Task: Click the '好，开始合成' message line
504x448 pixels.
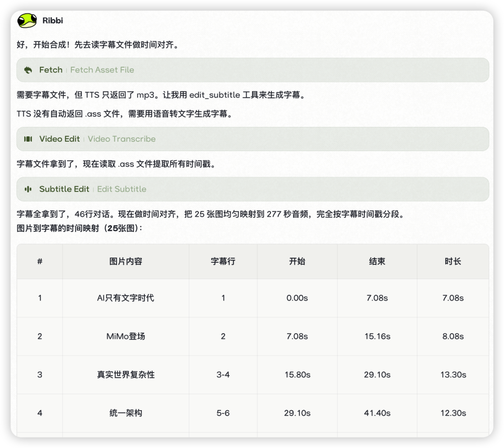Action: tap(98, 44)
